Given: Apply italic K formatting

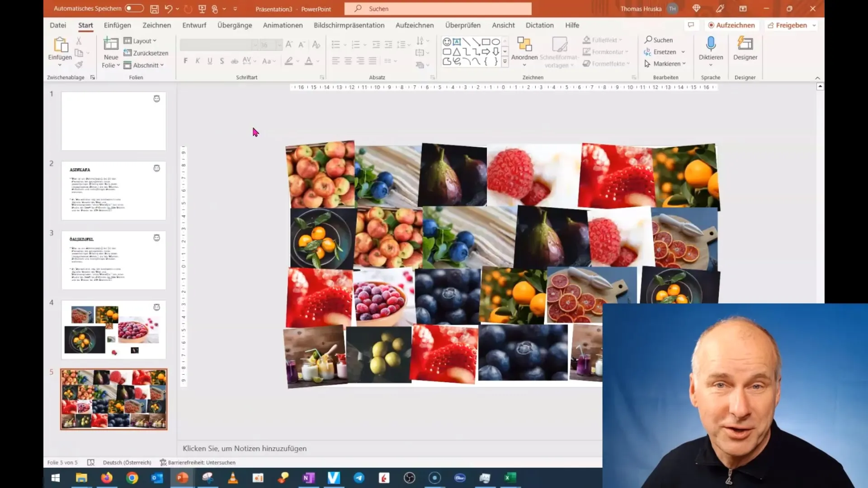Looking at the screenshot, I should pos(198,61).
